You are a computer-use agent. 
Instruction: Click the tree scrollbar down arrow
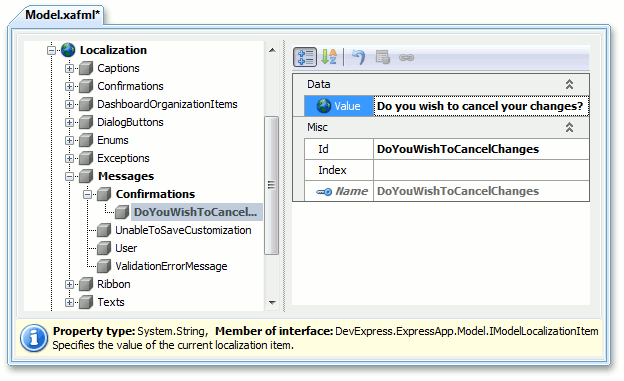coord(272,303)
